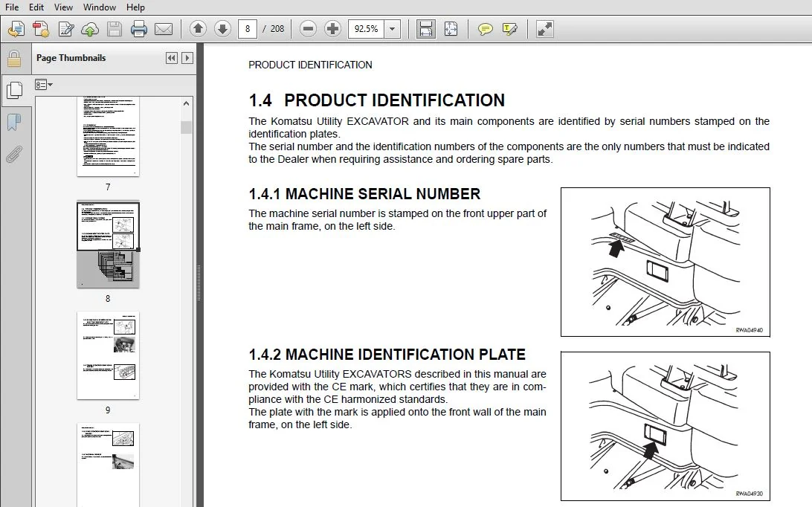Zoom out with the minus button
This screenshot has width=812, height=507.
click(x=308, y=29)
